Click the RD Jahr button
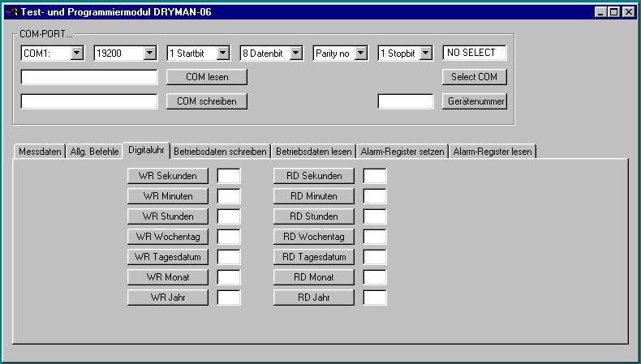The image size is (641, 364). (313, 298)
